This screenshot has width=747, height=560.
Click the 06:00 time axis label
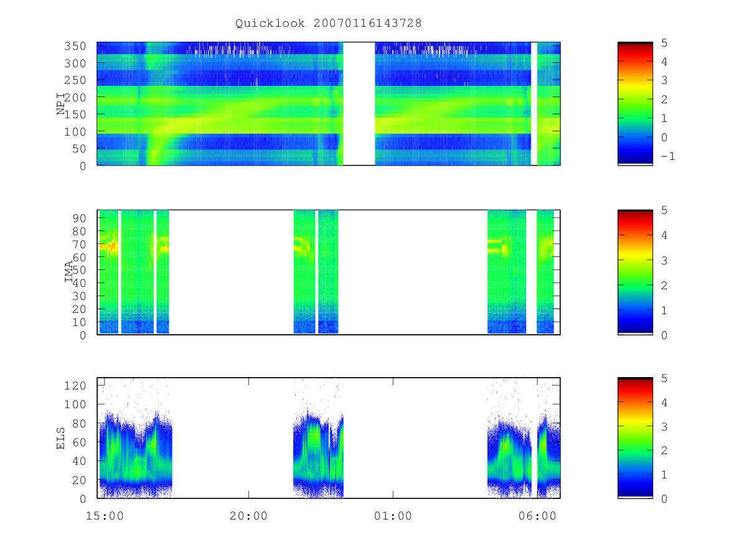point(538,516)
